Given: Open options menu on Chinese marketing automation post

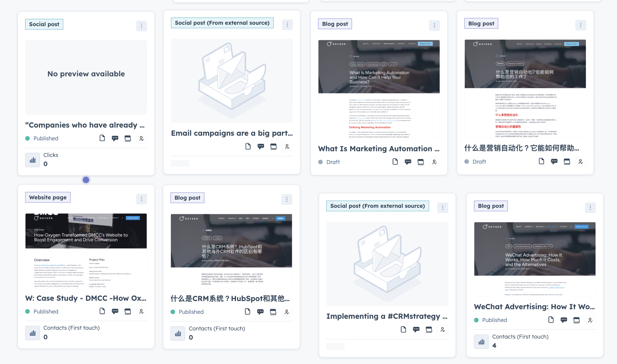Looking at the screenshot, I should pyautogui.click(x=580, y=25).
